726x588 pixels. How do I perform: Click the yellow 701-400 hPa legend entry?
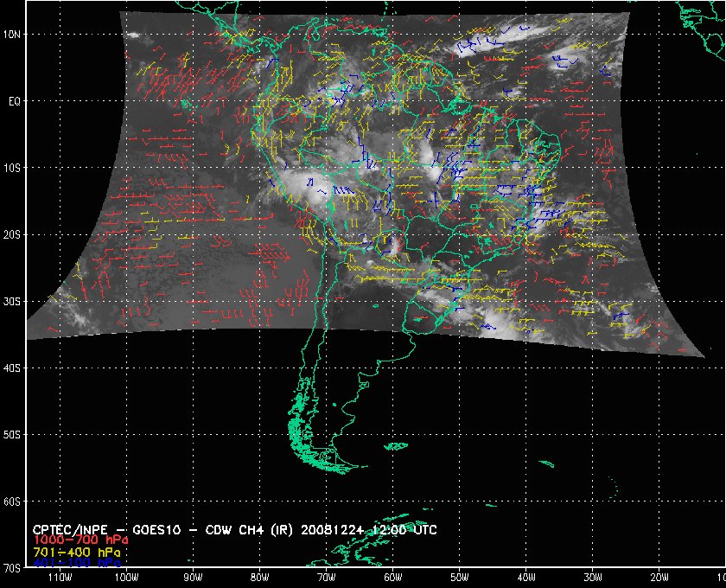click(x=73, y=552)
